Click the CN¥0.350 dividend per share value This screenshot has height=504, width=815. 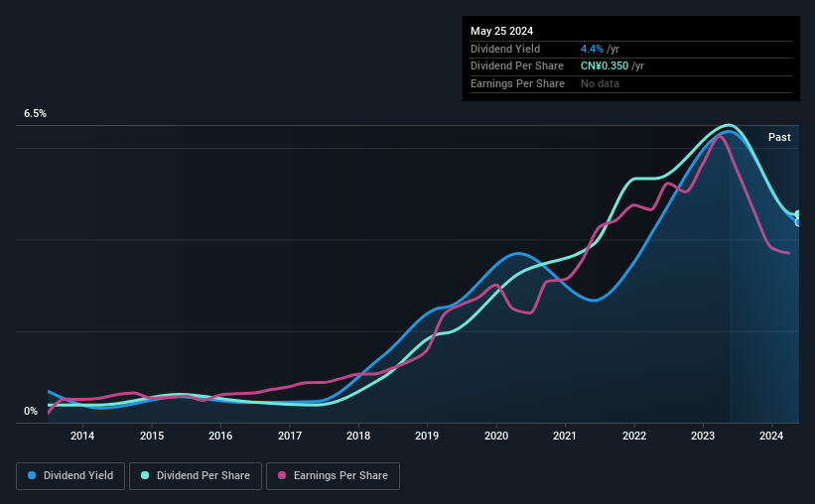[605, 66]
